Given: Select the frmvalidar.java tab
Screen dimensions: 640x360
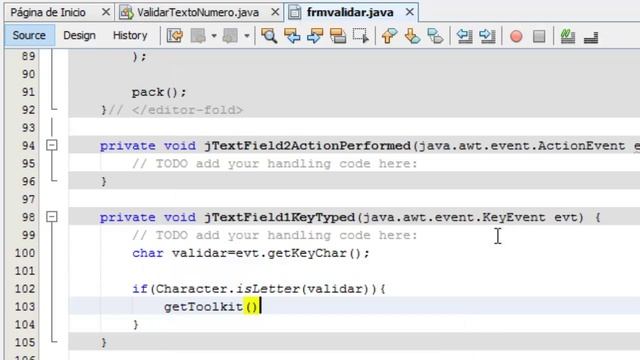Looking at the screenshot, I should pyautogui.click(x=350, y=13).
